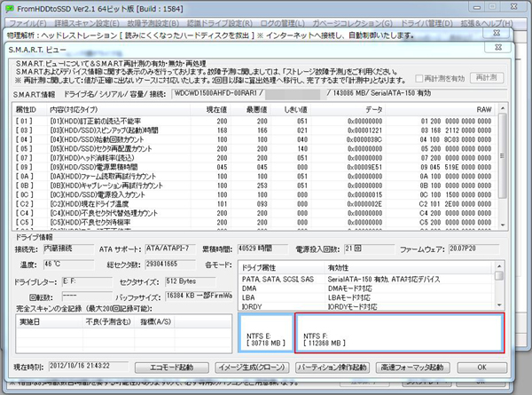Image resolution: width=532 pixels, height=395 pixels.
Task: Select the NTFS F: partition block
Action: (x=400, y=333)
